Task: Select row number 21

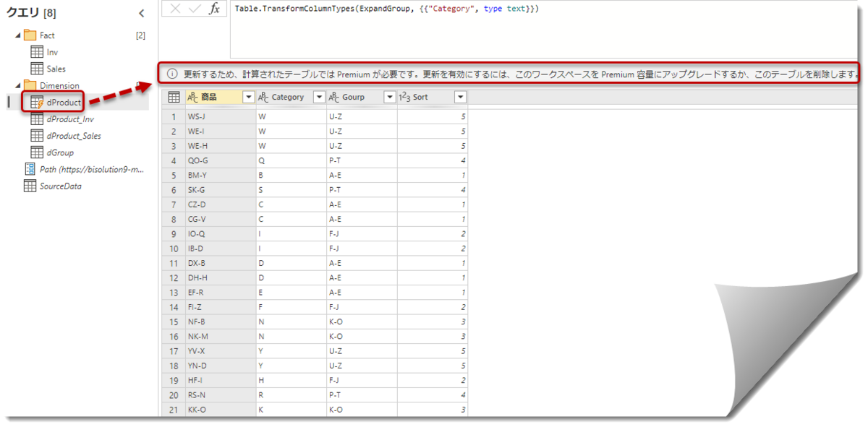Action: pos(174,410)
